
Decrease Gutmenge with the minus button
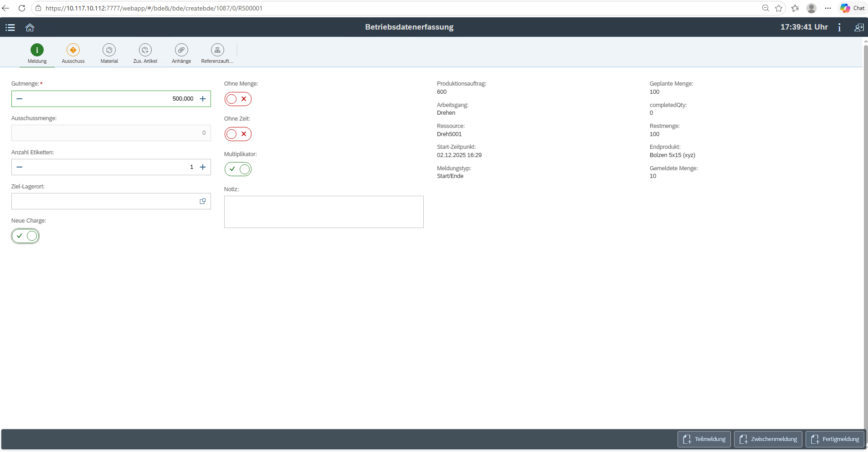click(20, 99)
